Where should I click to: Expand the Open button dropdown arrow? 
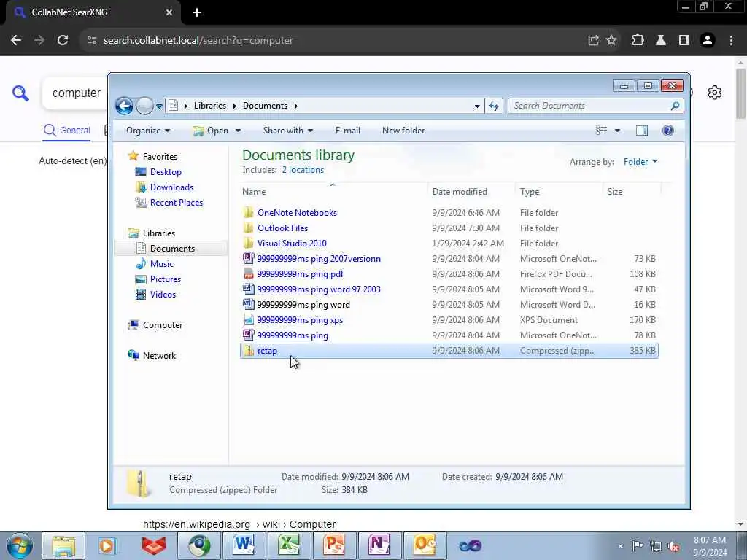[x=238, y=131]
